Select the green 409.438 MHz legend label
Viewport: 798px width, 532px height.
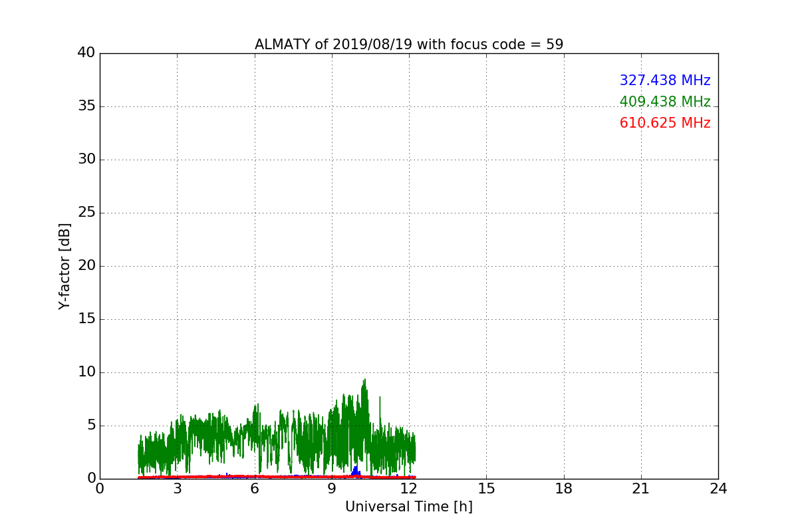665,102
